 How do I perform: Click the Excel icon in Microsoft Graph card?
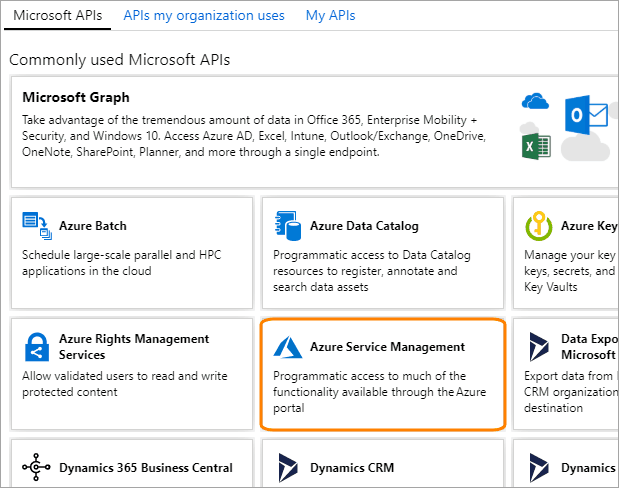click(537, 147)
